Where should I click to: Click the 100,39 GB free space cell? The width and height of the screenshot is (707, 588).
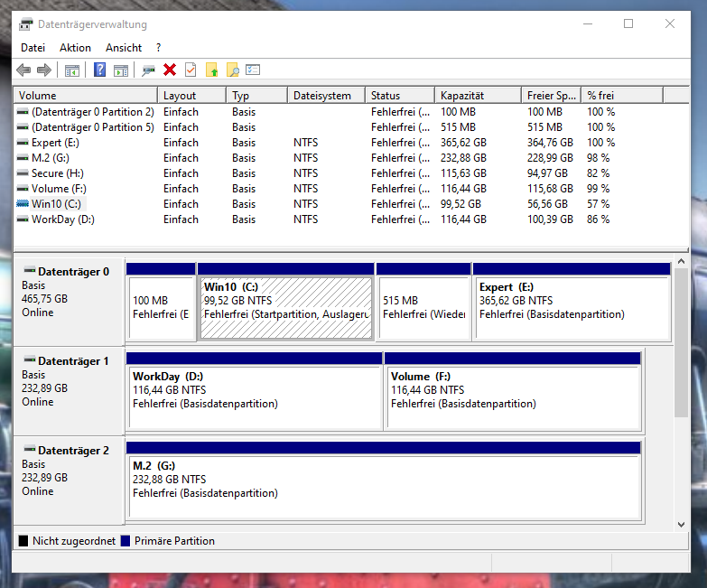tap(550, 219)
